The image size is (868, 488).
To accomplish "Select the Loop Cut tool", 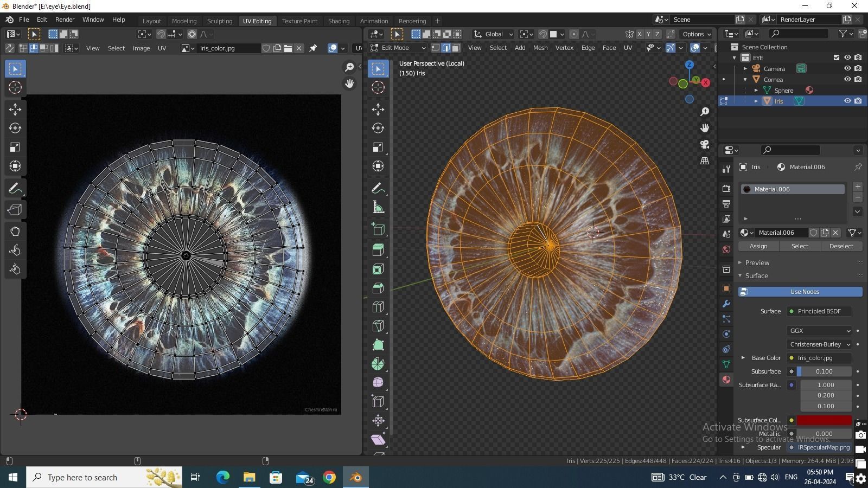I will click(x=378, y=307).
